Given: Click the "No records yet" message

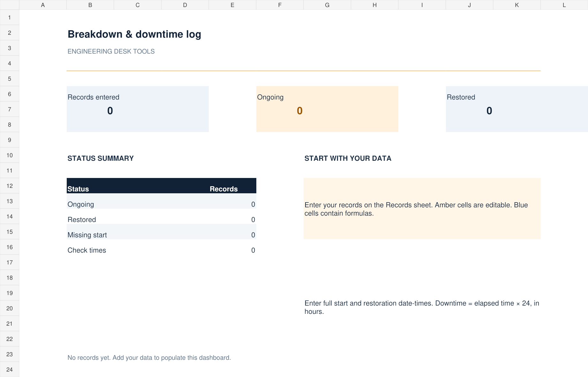Looking at the screenshot, I should [x=149, y=358].
